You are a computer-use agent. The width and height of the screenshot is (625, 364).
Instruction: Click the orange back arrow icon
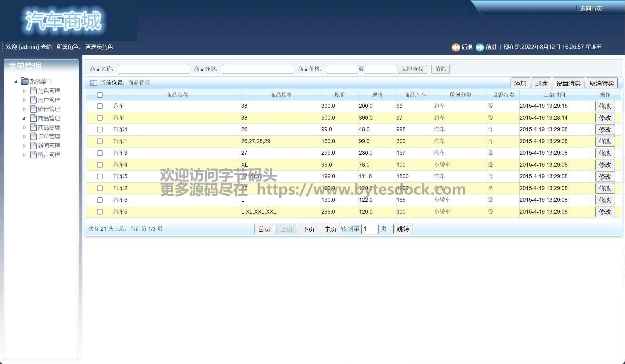click(x=455, y=47)
